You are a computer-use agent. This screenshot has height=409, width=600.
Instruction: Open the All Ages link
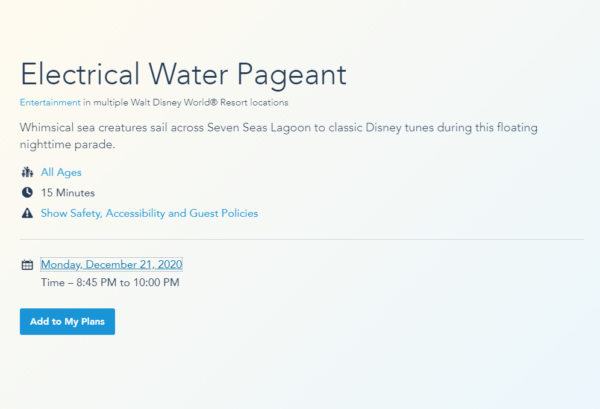(61, 172)
